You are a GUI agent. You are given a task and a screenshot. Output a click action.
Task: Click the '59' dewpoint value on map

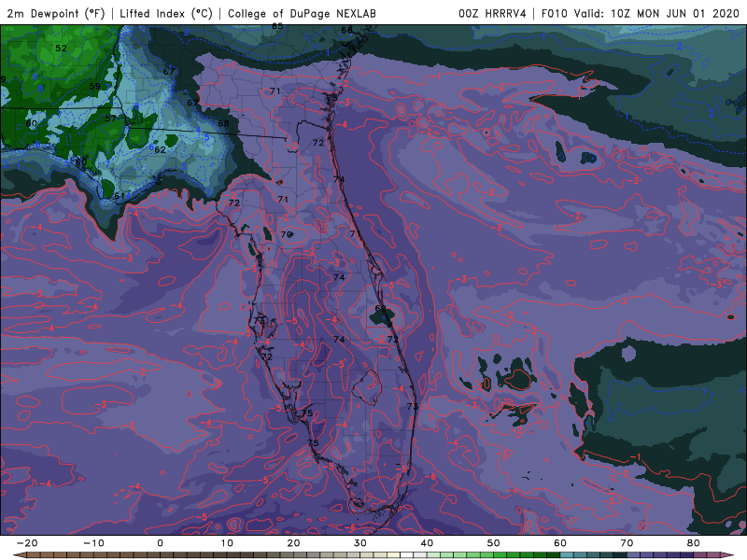click(x=95, y=86)
